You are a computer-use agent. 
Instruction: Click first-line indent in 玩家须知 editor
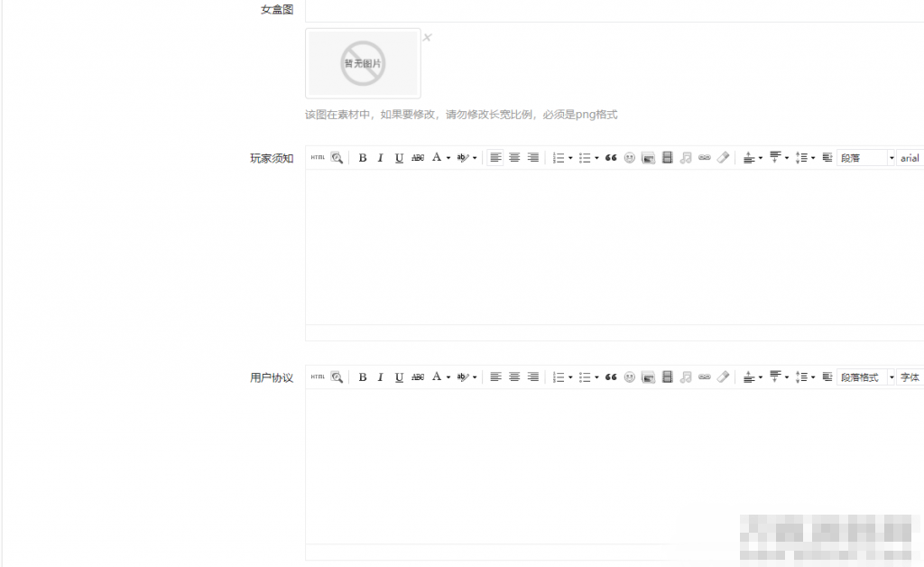coord(827,157)
